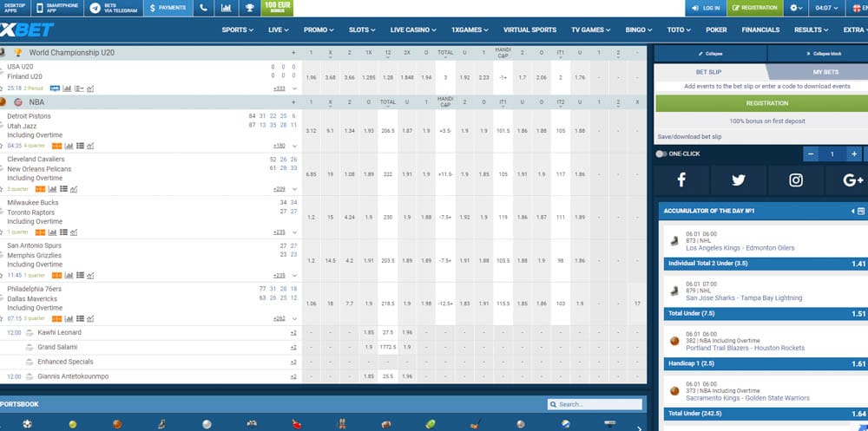This screenshot has width=868, height=431.
Task: Open the Promo menu
Action: [319, 29]
